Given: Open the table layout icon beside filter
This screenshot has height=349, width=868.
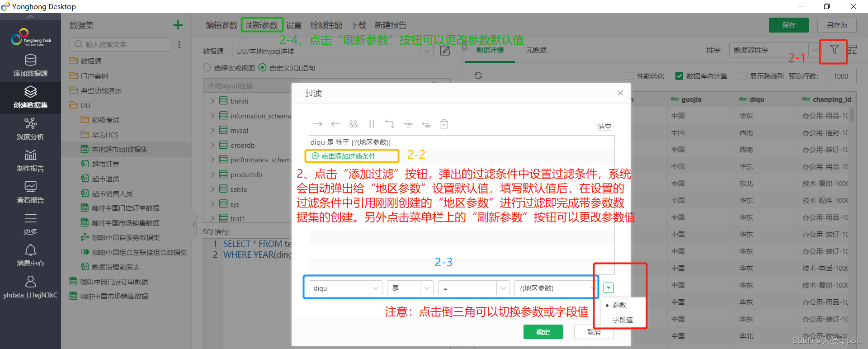Looking at the screenshot, I should [x=852, y=50].
